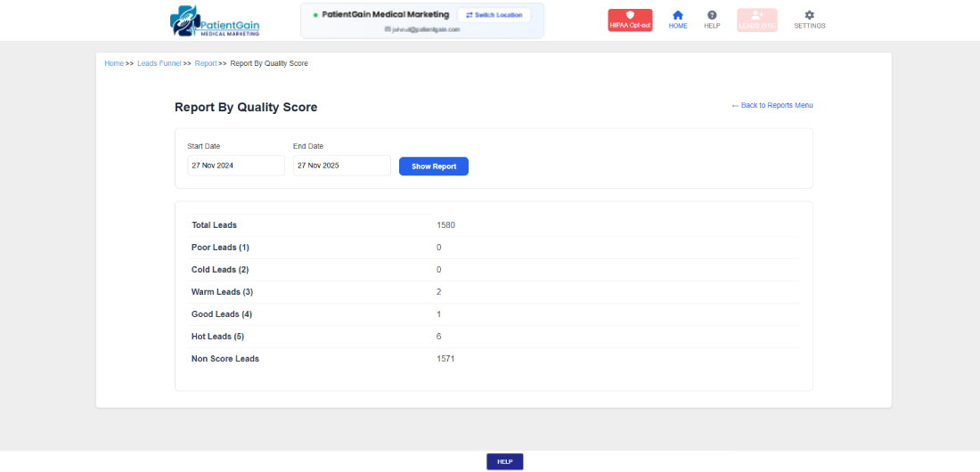Viewport: 980px width, 472px height.
Task: Click the account email under location name
Action: [422, 29]
